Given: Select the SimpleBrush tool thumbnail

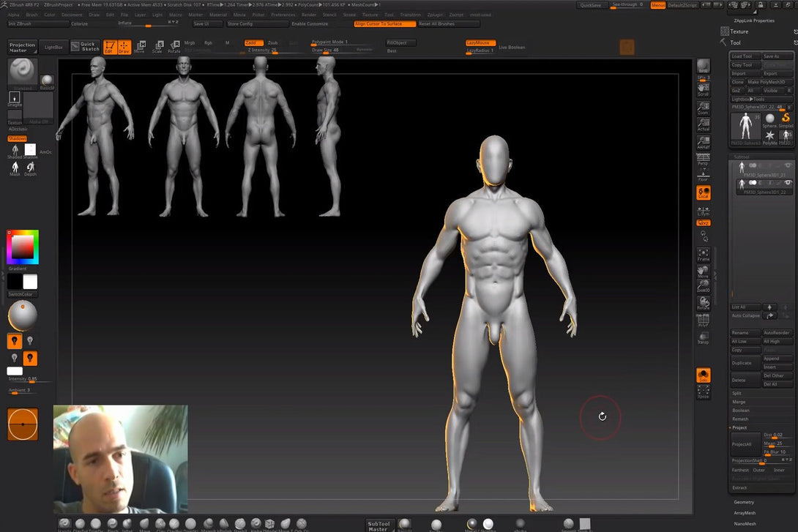Looking at the screenshot, I should pyautogui.click(x=786, y=120).
